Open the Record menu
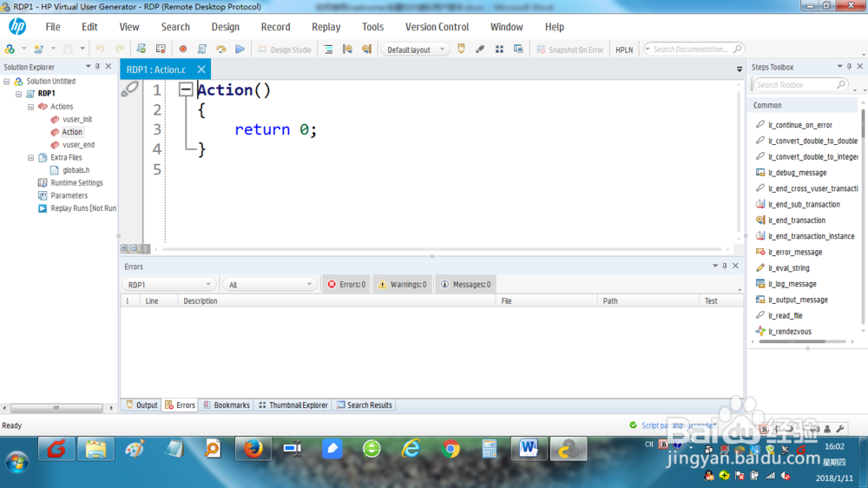 (276, 27)
